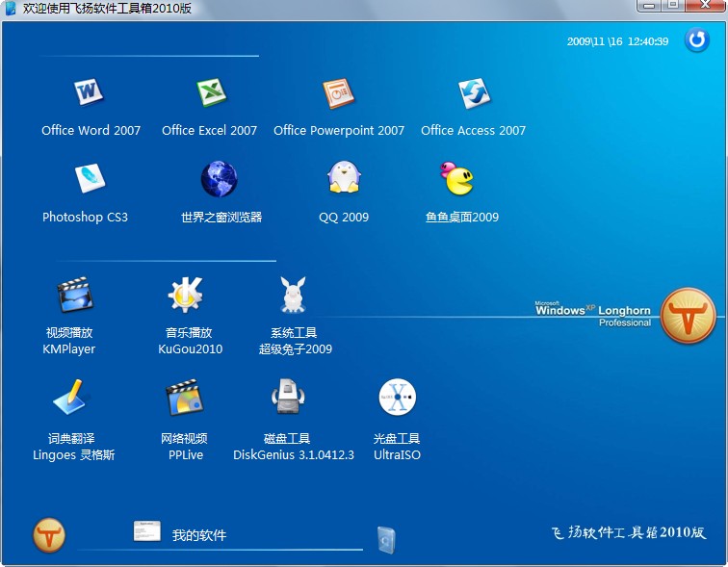Screen dimensions: 728x567
Task: Click the 音乐播放 KuGou2010 label
Action: click(x=190, y=341)
